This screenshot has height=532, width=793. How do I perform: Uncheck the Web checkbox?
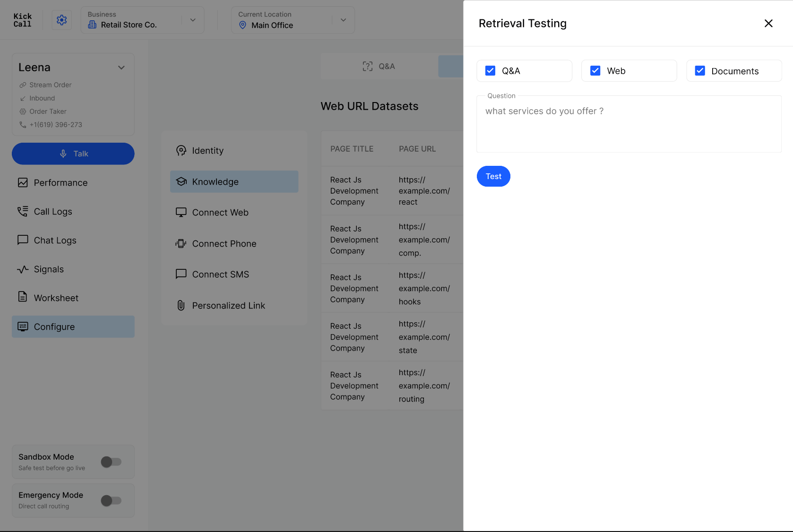(595, 71)
